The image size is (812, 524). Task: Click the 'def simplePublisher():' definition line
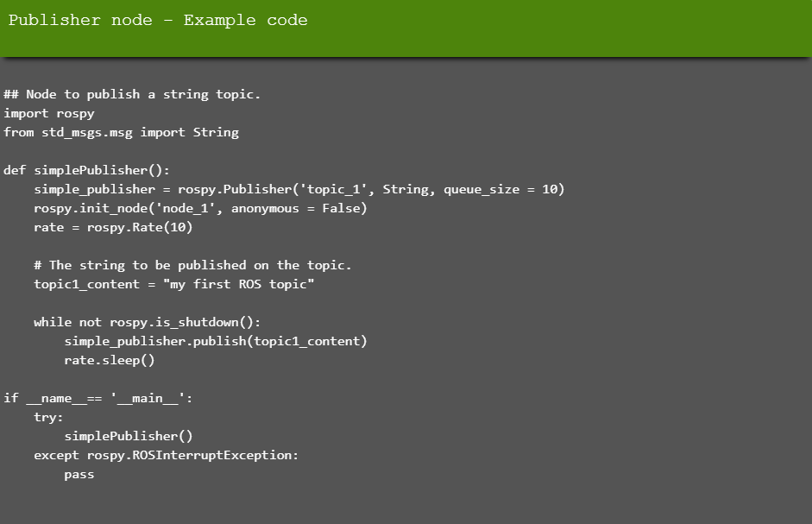[86, 171]
